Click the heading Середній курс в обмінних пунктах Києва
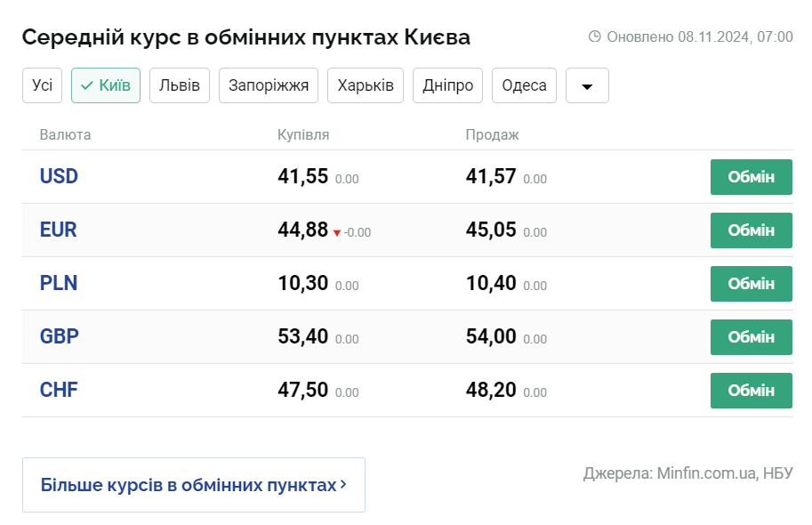Screen dimensions: 812x525 (x=246, y=37)
